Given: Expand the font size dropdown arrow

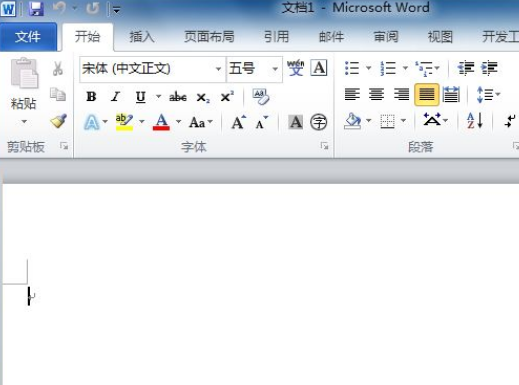Looking at the screenshot, I should [x=275, y=69].
